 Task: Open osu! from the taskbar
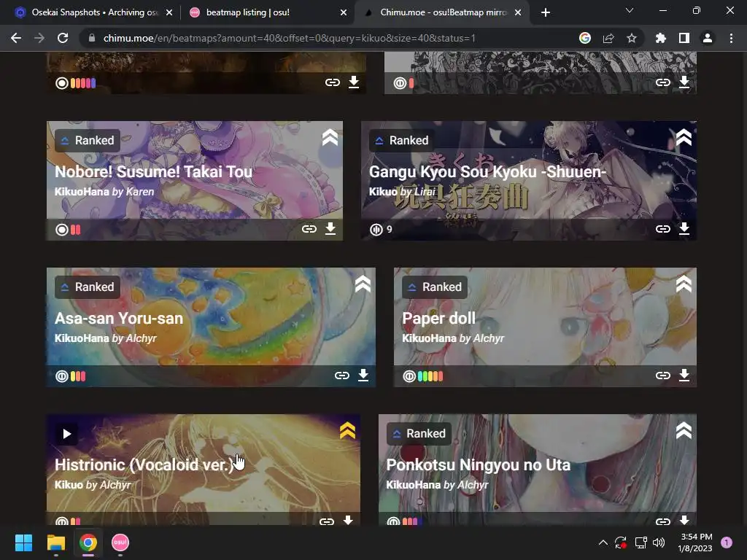tap(120, 542)
